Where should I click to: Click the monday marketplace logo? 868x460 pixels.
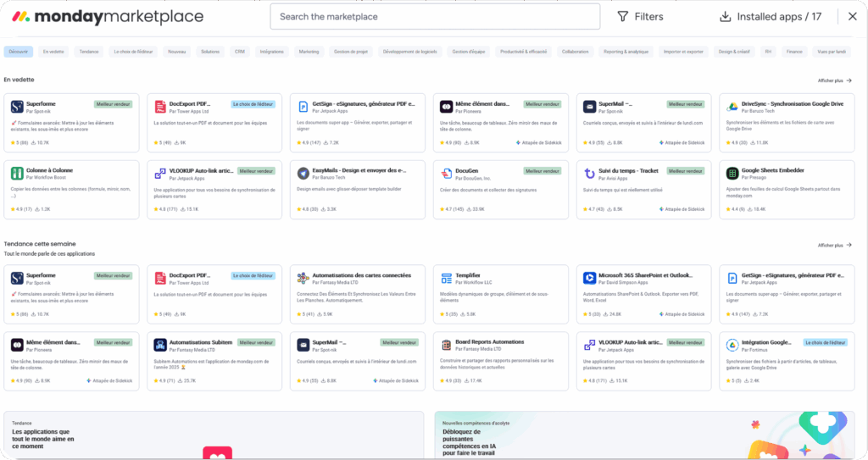[108, 17]
